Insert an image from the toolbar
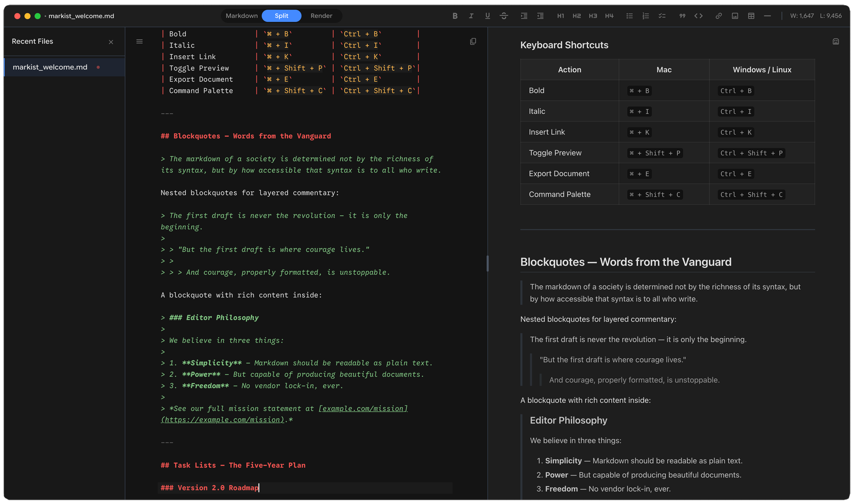The height and width of the screenshot is (504, 855). coord(735,16)
